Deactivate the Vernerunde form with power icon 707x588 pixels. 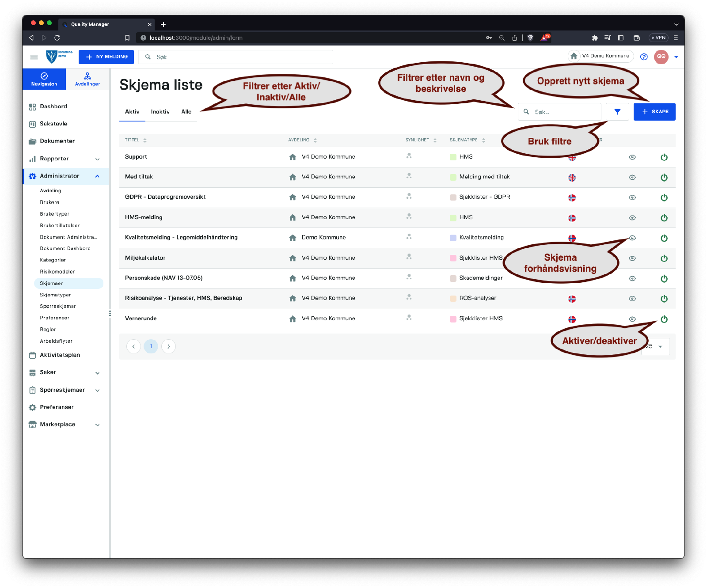[x=664, y=319]
